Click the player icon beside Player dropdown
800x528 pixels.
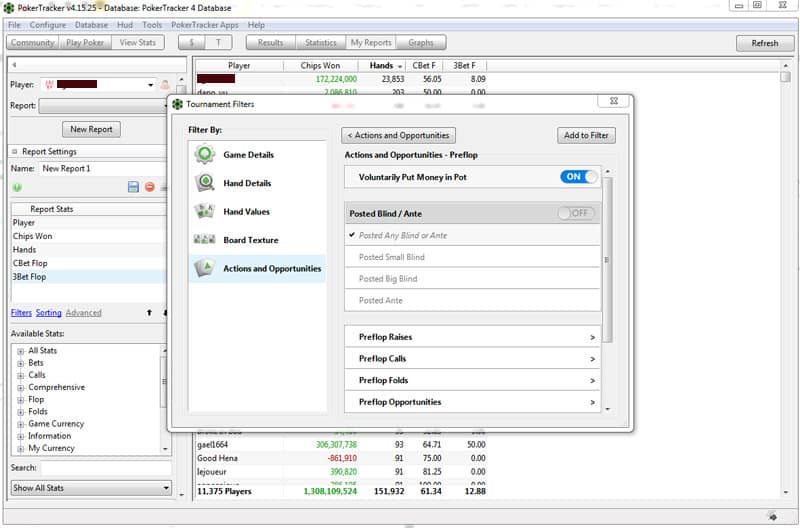coord(165,85)
